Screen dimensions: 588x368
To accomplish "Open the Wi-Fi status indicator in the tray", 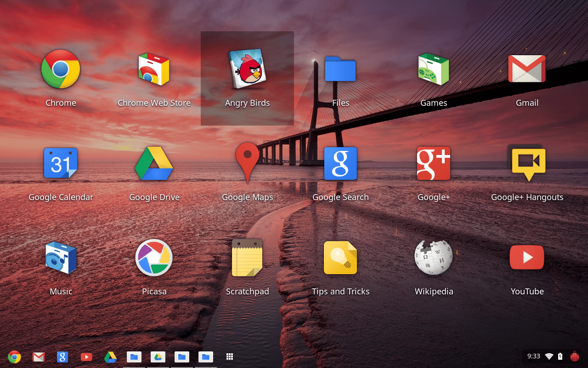I will tap(549, 356).
